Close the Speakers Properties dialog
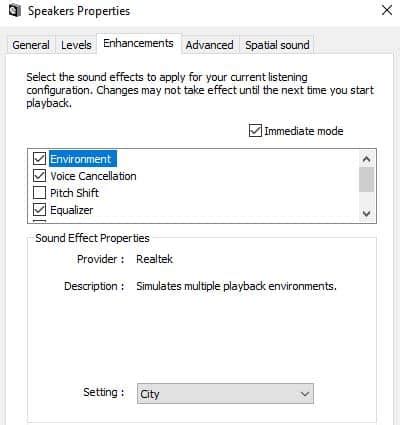Image resolution: width=400 pixels, height=425 pixels. click(387, 10)
